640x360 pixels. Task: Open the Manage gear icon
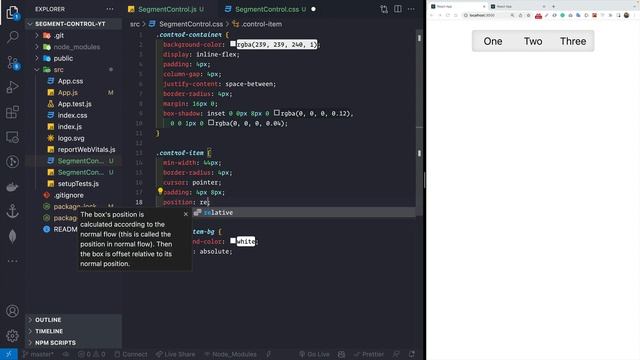click(13, 336)
